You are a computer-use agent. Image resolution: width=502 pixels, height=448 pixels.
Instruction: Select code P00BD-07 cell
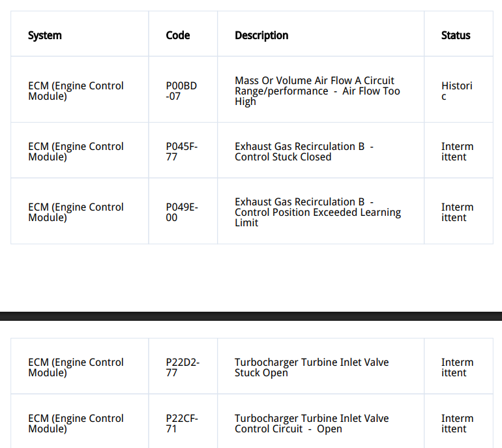tap(181, 91)
